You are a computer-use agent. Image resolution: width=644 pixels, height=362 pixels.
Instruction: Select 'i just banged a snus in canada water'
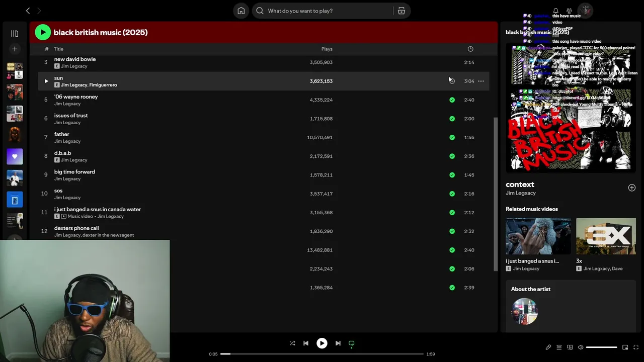[x=98, y=209]
